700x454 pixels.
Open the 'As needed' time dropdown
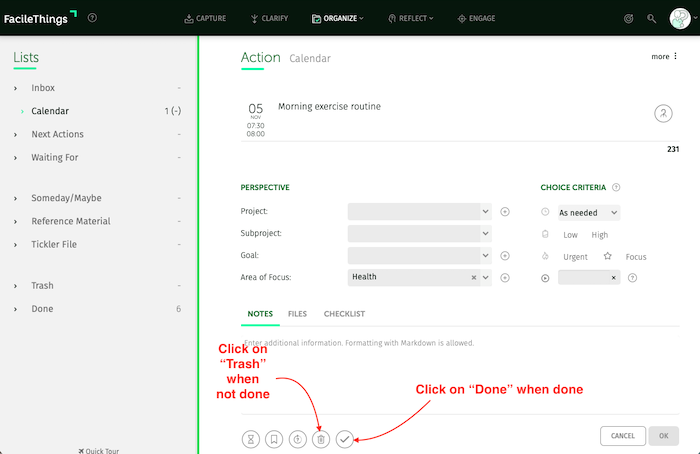pyautogui.click(x=588, y=213)
